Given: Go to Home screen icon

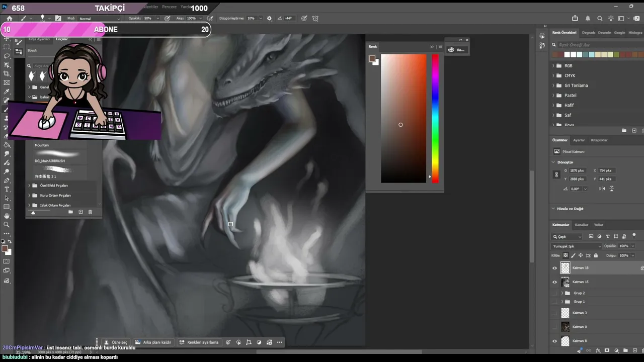Looking at the screenshot, I should (x=9, y=18).
